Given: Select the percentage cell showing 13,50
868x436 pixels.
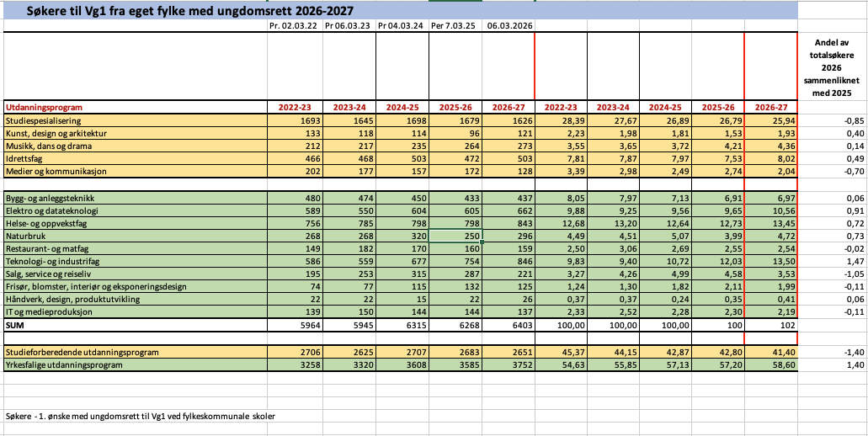Looking at the screenshot, I should click(x=770, y=261).
